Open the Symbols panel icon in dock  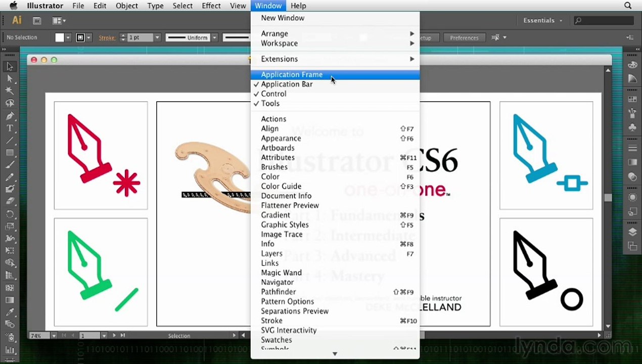(x=632, y=127)
